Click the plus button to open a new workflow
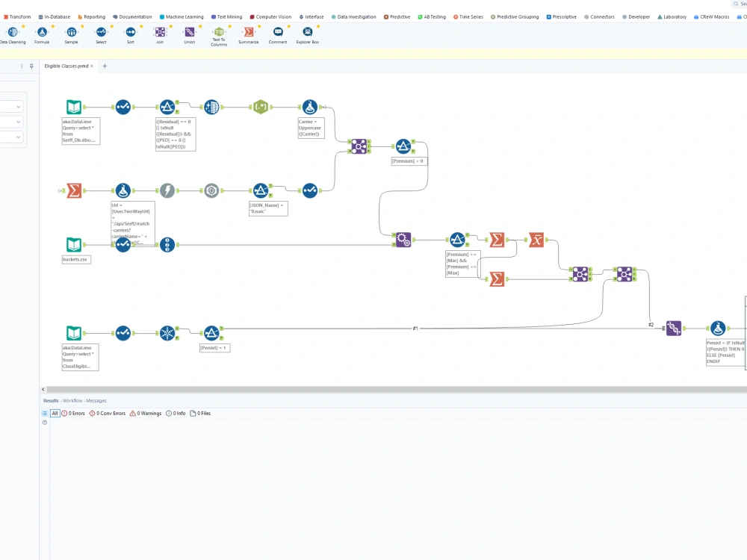Viewport: 747px width, 560px height. coord(105,66)
